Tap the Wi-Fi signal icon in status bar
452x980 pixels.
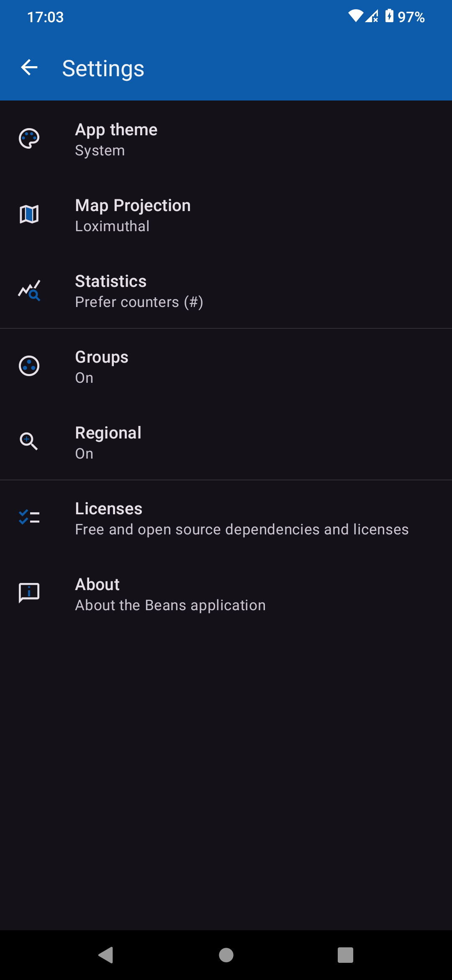tap(356, 16)
